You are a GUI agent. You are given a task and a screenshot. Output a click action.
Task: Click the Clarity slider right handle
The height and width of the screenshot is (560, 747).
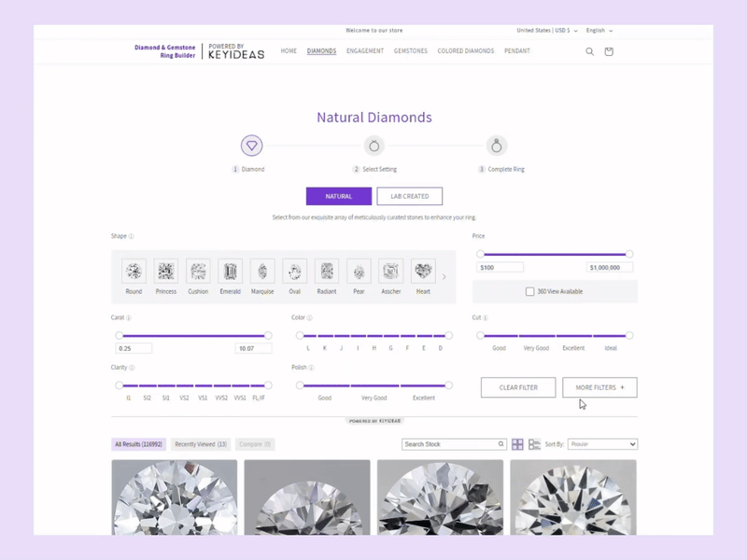(268, 385)
